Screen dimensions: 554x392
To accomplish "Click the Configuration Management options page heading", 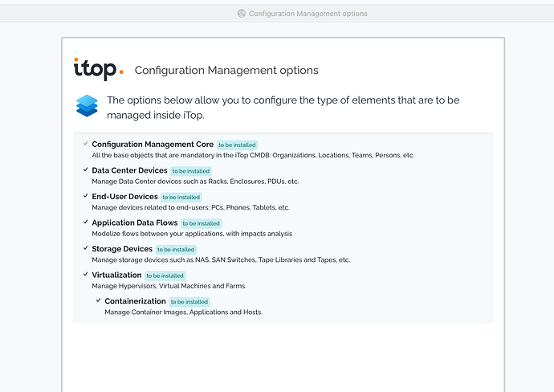I will [x=226, y=71].
